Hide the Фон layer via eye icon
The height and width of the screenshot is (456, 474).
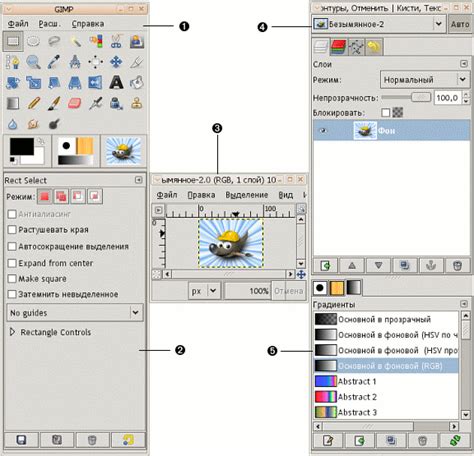click(323, 131)
